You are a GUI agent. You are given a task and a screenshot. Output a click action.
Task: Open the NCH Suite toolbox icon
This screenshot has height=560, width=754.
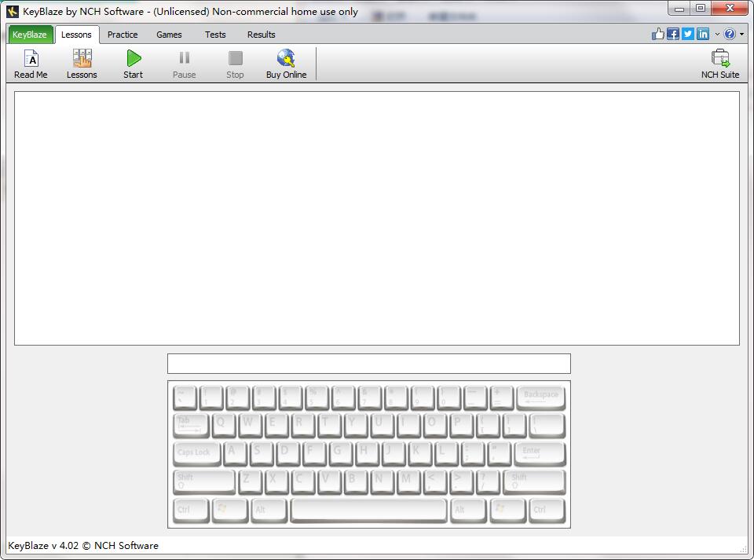(x=719, y=64)
